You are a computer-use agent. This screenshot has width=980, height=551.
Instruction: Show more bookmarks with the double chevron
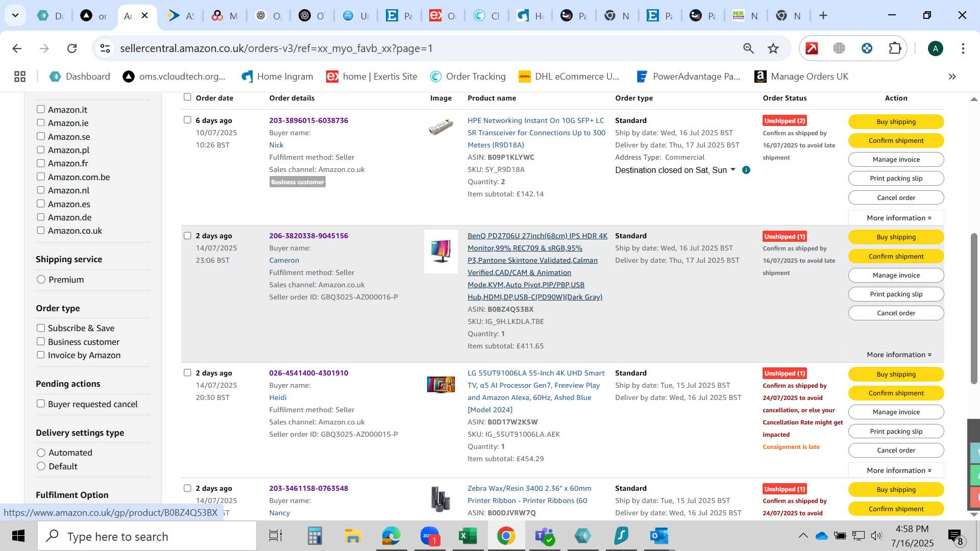(952, 77)
